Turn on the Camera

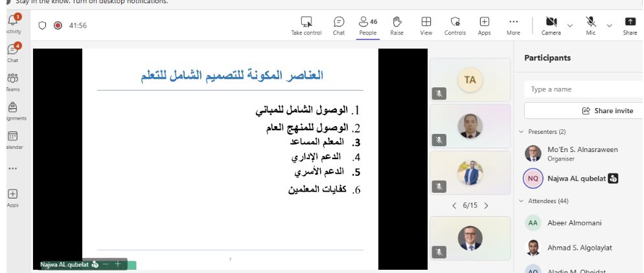551,25
